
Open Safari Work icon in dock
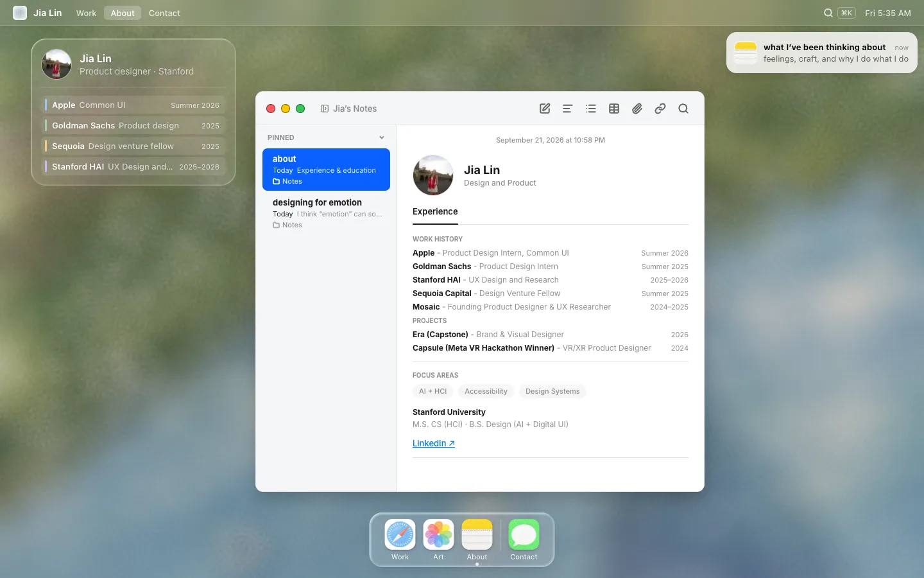(x=400, y=534)
